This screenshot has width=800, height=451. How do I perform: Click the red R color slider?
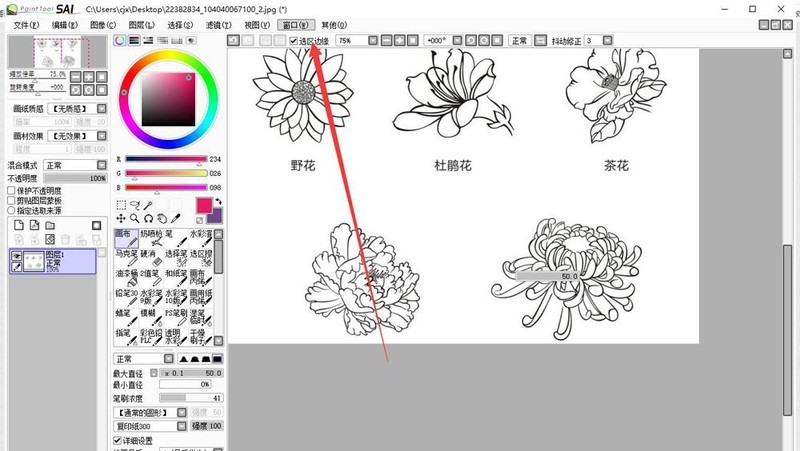(x=166, y=159)
